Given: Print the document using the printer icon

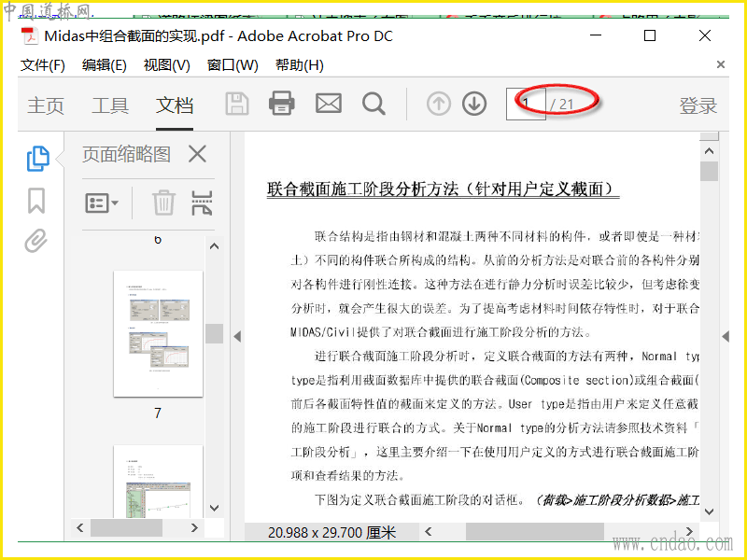Looking at the screenshot, I should (282, 103).
